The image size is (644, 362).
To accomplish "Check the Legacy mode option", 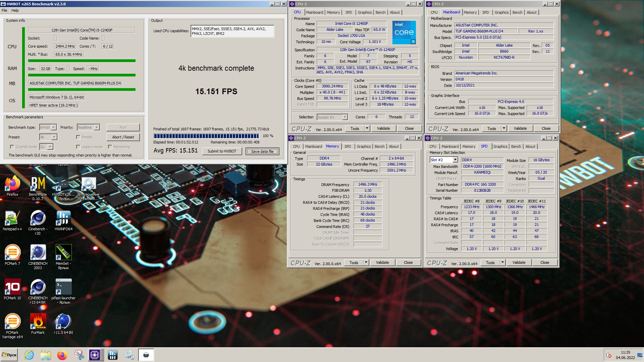I will click(78, 147).
